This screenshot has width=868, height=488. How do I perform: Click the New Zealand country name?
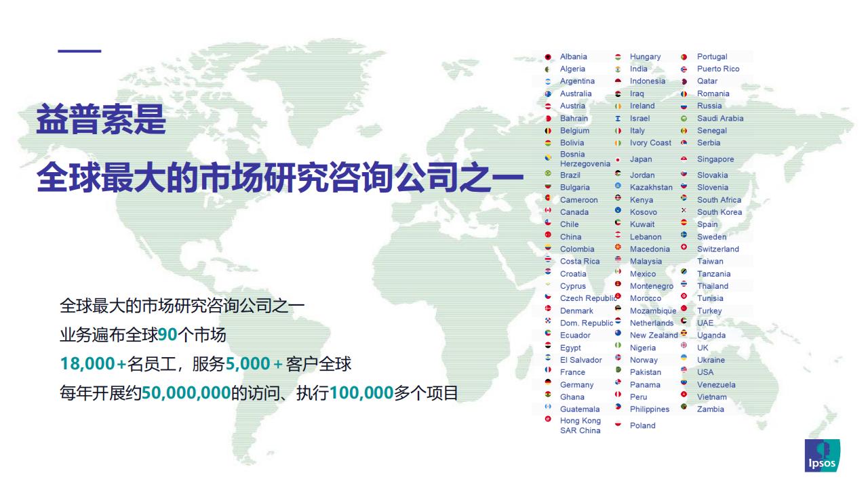point(654,335)
